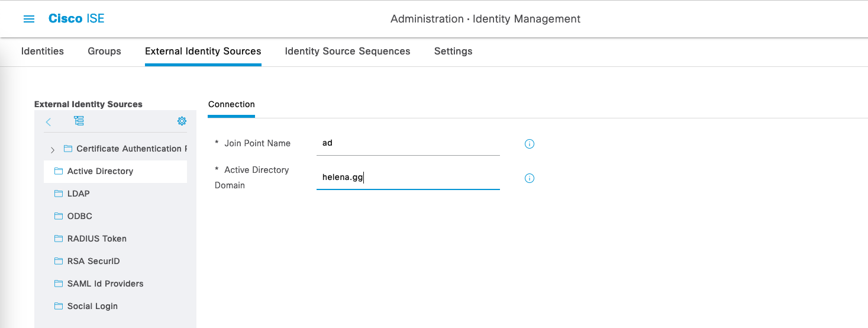Click the Join Point Name input field
The width and height of the screenshot is (868, 328).
point(408,143)
